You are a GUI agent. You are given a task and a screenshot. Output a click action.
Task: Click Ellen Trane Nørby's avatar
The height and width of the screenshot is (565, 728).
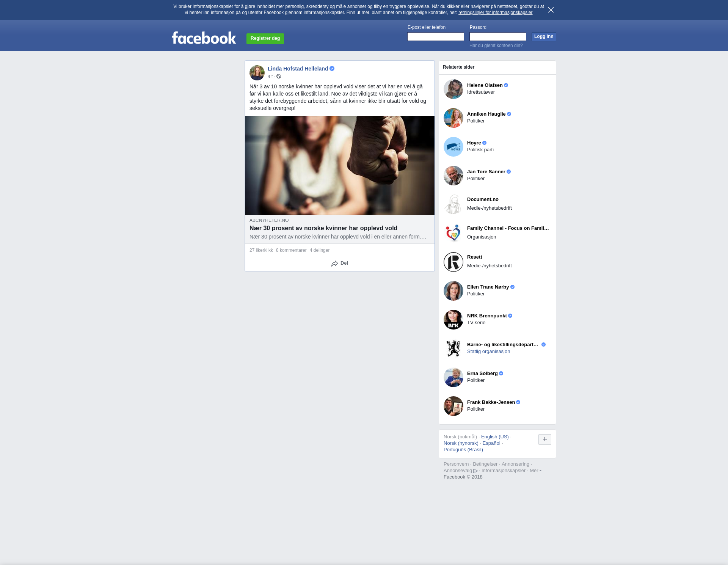pos(453,291)
